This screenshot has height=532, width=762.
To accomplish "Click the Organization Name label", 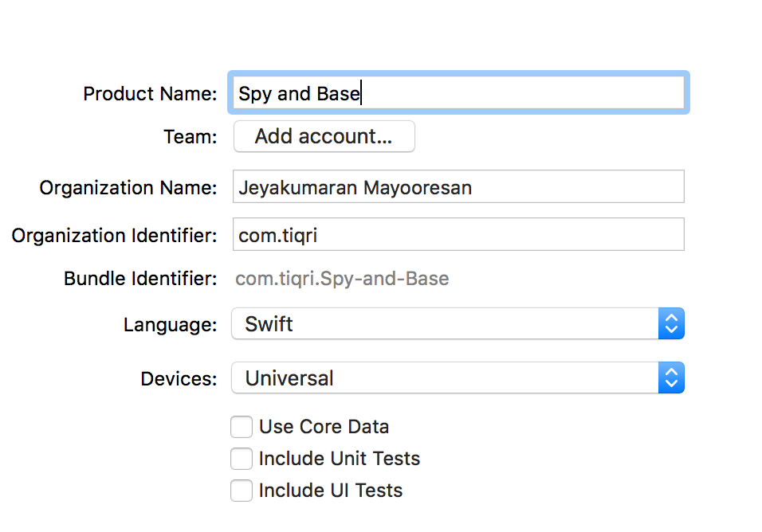I will click(x=128, y=188).
